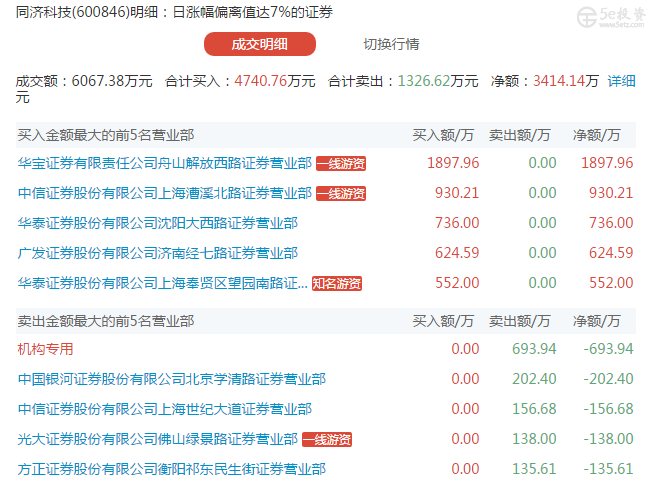Click 合计卖出 1326.62万元 value
651x478 pixels.
click(x=438, y=81)
